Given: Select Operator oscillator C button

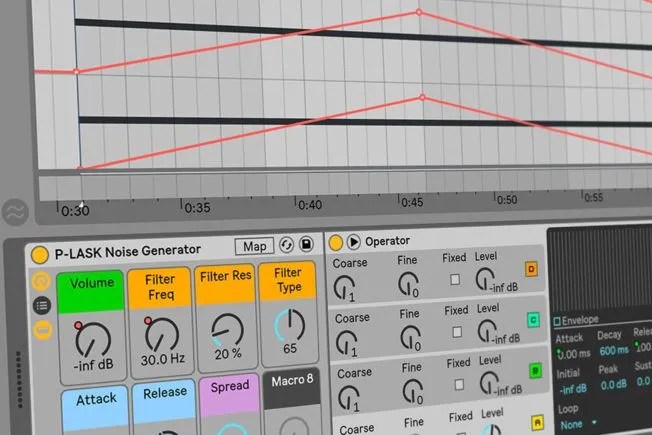Looking at the screenshot, I should click(533, 320).
